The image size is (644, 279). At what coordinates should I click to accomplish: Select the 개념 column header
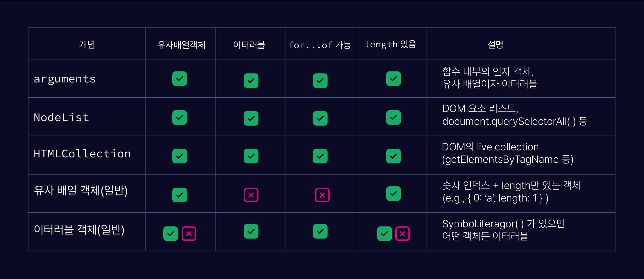coord(87,45)
